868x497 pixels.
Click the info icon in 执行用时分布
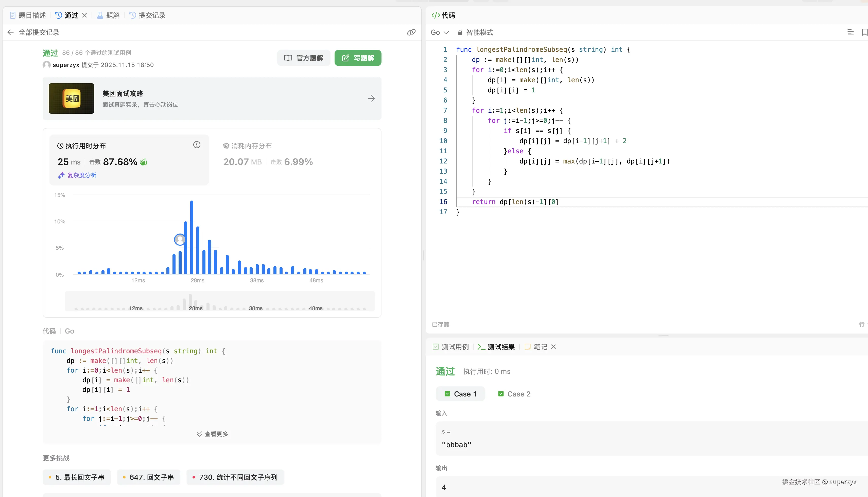197,145
